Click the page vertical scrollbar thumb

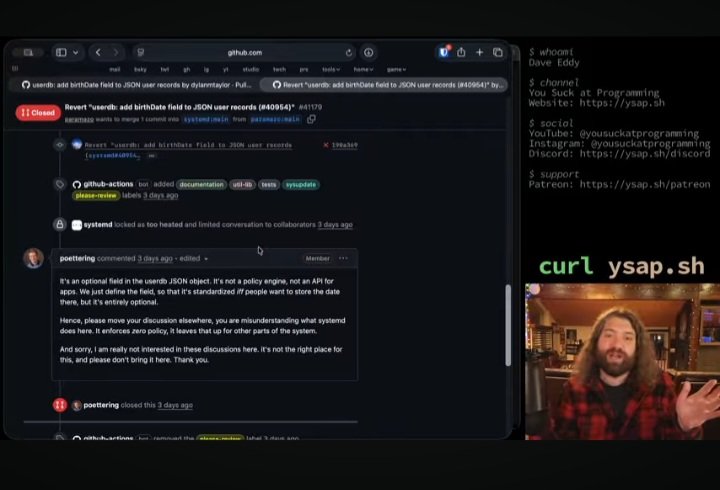(x=508, y=325)
